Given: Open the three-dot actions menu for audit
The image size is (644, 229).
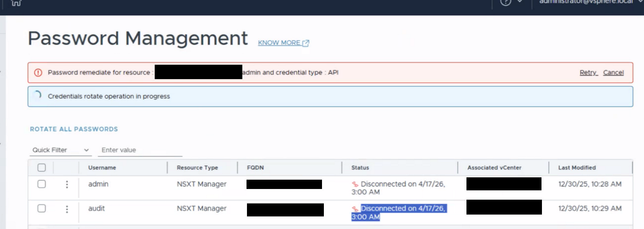Looking at the screenshot, I should pyautogui.click(x=67, y=209).
